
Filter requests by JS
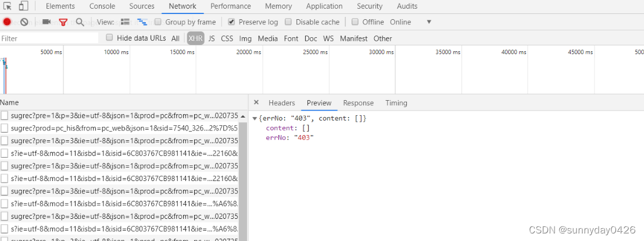212,38
